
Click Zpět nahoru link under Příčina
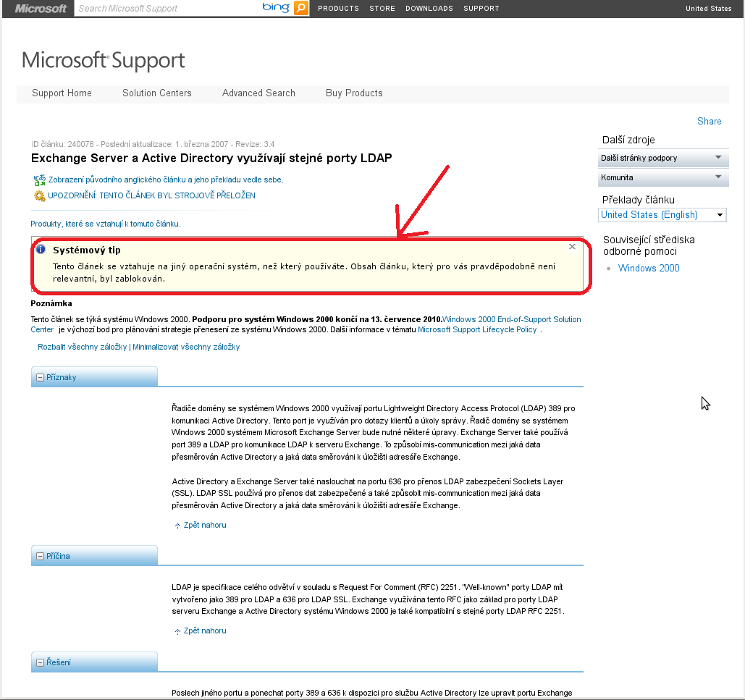pos(205,631)
